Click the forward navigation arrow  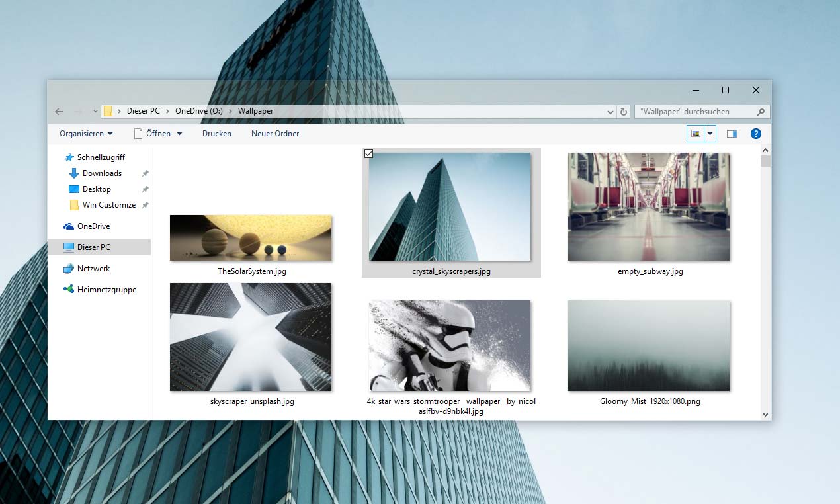coord(78,112)
